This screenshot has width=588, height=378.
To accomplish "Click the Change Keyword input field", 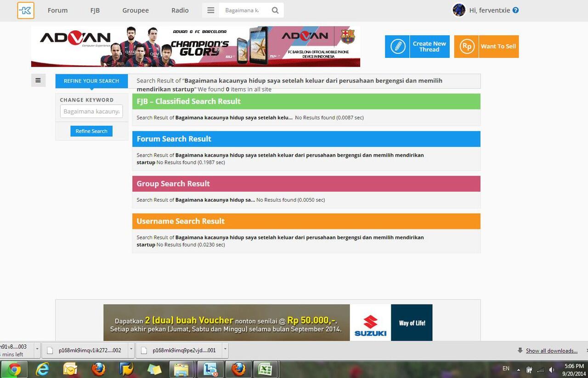I will coord(91,111).
